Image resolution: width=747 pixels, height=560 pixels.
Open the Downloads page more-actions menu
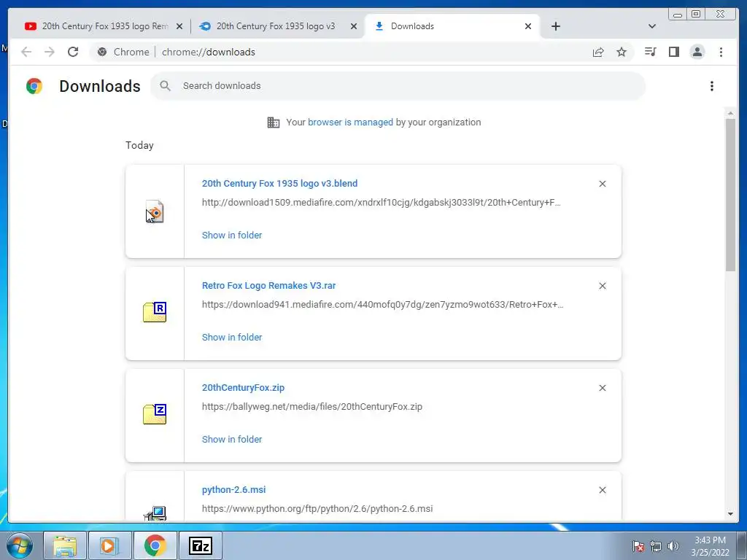[712, 86]
